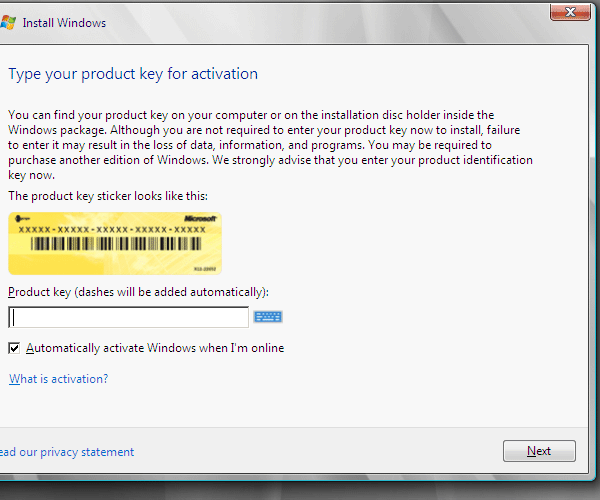Image resolution: width=600 pixels, height=500 pixels.
Task: Click the heading Type your product key for activation
Action: [133, 74]
